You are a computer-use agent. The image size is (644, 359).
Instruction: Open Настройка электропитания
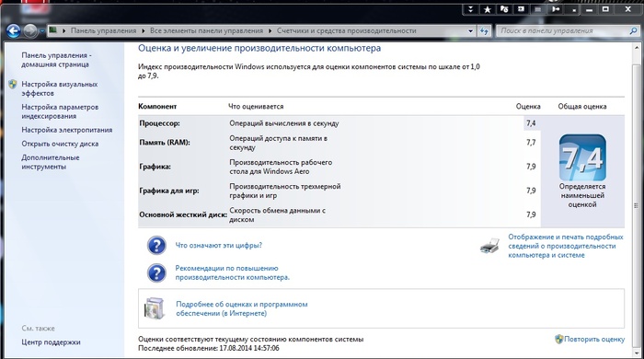67,130
